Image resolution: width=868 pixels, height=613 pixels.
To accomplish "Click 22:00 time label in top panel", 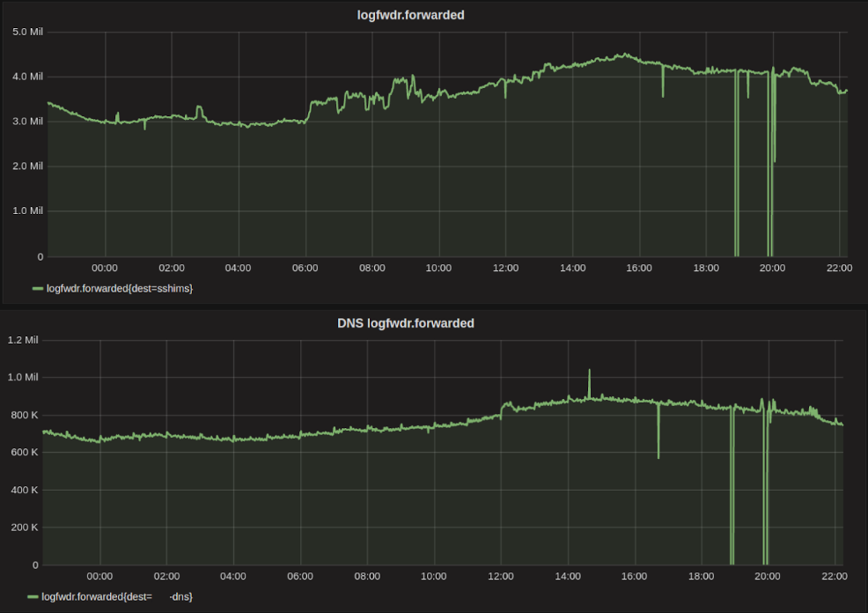I will 839,268.
